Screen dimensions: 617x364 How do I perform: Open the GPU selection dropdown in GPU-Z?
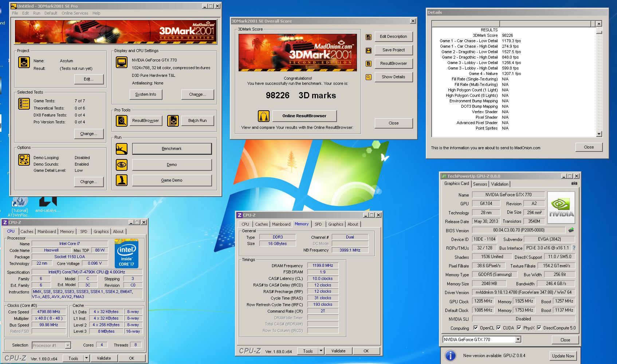tap(518, 340)
